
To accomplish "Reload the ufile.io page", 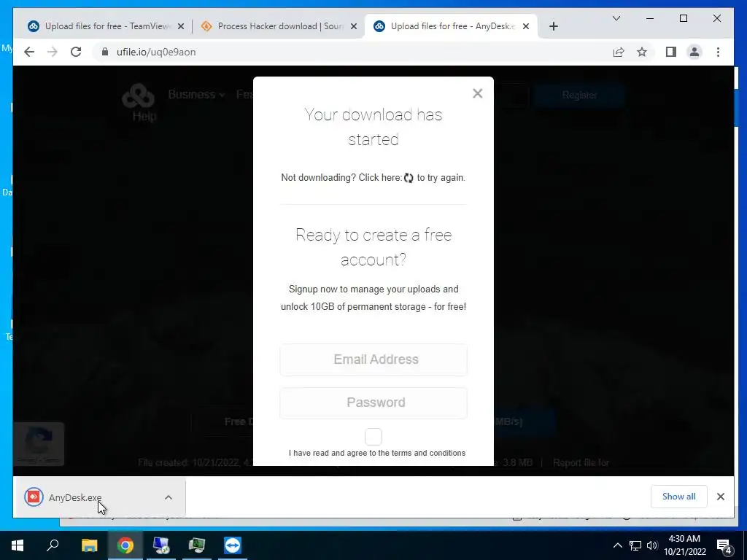I will click(76, 52).
